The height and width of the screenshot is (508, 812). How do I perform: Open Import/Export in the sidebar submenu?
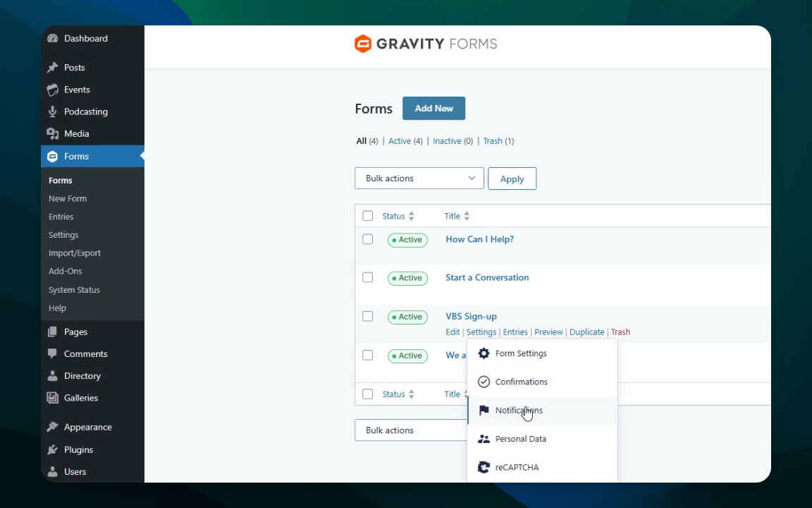75,253
